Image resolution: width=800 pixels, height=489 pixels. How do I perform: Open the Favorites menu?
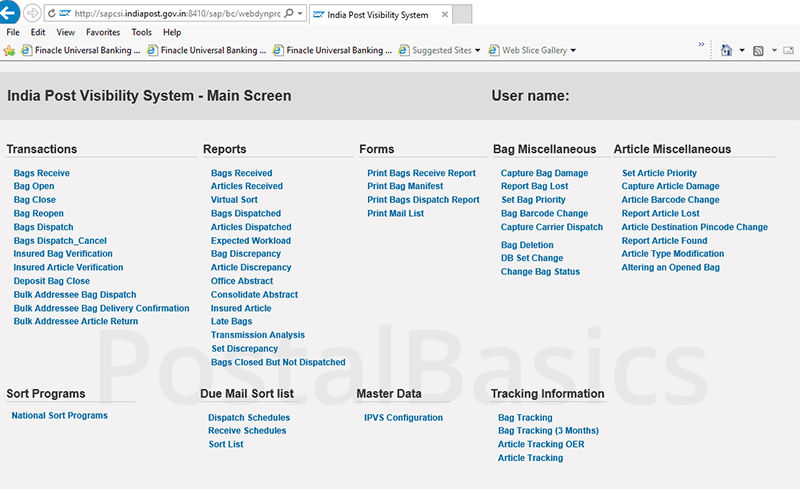[x=102, y=32]
